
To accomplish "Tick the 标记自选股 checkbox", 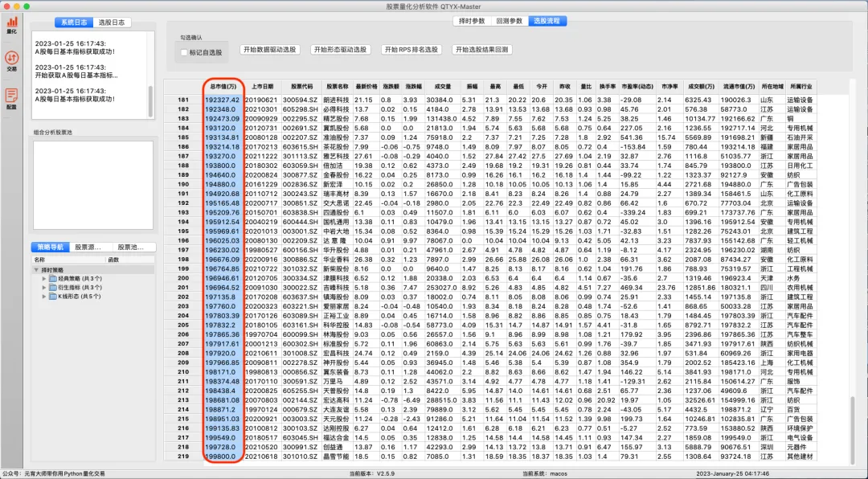I will click(184, 52).
